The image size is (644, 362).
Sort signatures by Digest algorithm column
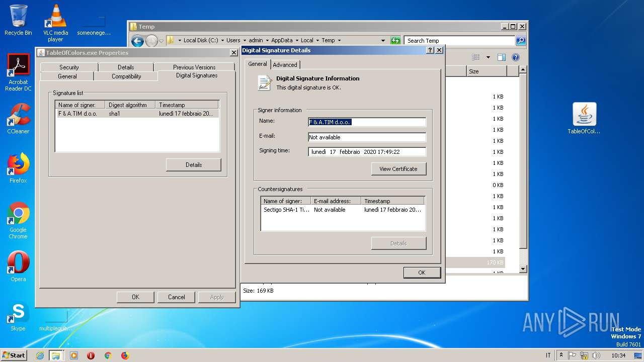point(130,105)
